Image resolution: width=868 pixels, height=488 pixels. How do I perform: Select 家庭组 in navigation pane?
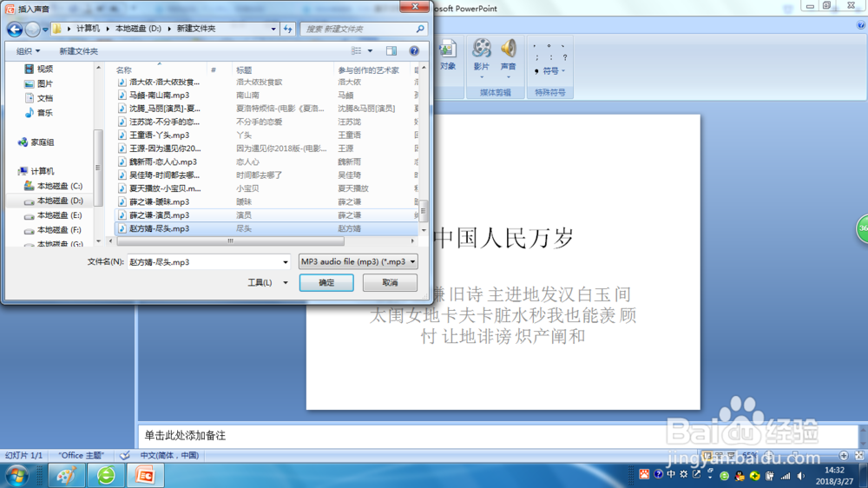point(36,142)
